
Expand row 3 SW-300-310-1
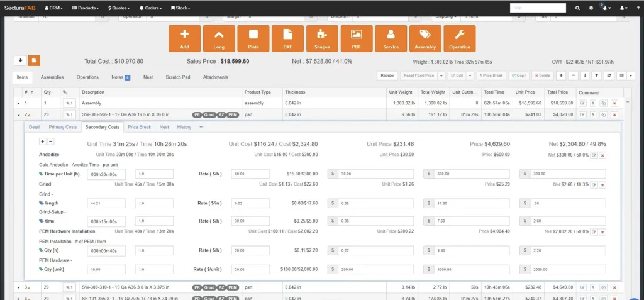pyautogui.click(x=19, y=287)
